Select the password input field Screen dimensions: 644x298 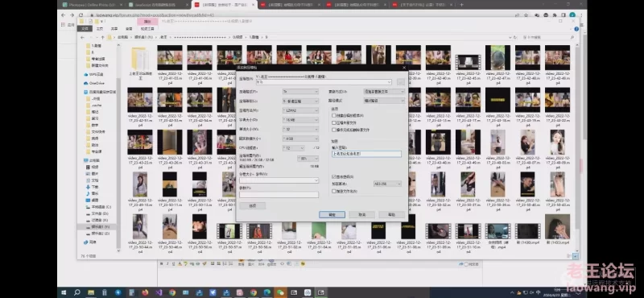click(366, 154)
